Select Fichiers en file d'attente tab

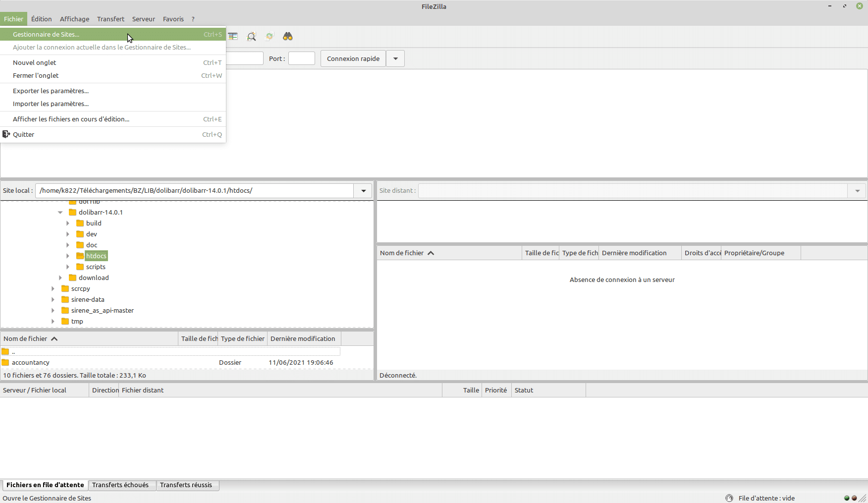[x=45, y=485]
